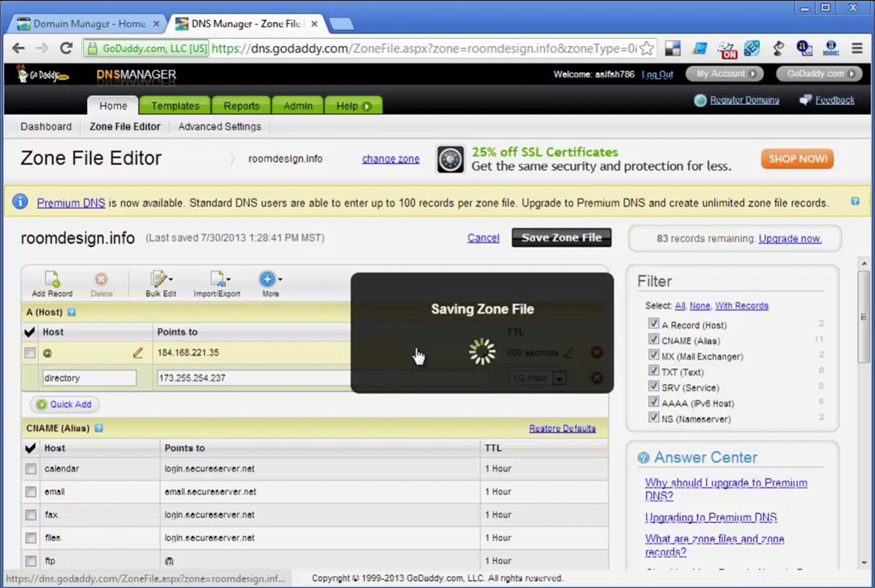Open Advanced Settings
Viewport: 875px width, 588px height.
[219, 127]
